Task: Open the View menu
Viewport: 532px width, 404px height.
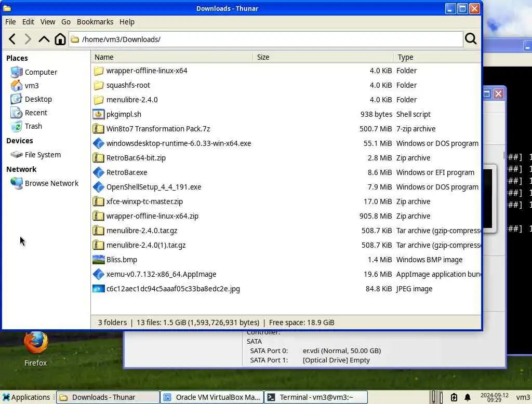Action: click(x=47, y=22)
